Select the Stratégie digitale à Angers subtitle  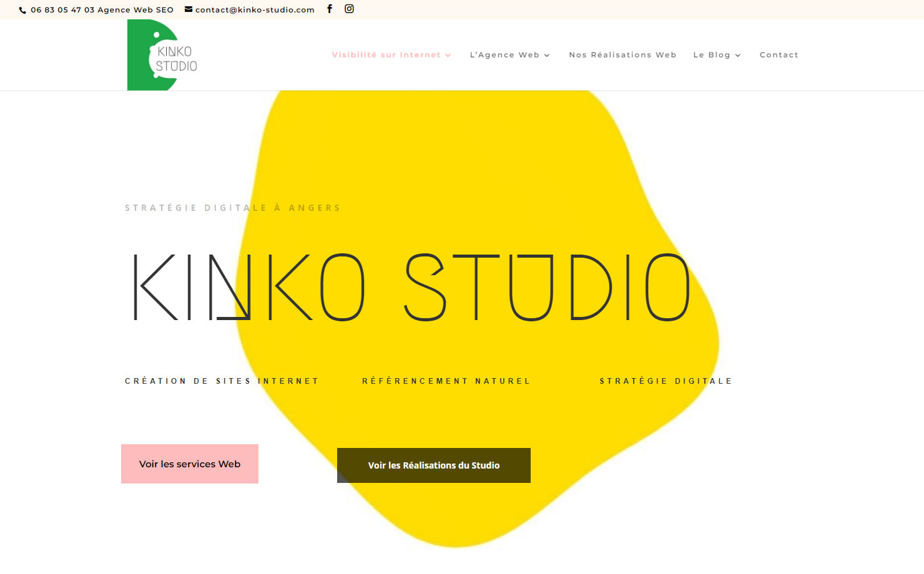[233, 208]
